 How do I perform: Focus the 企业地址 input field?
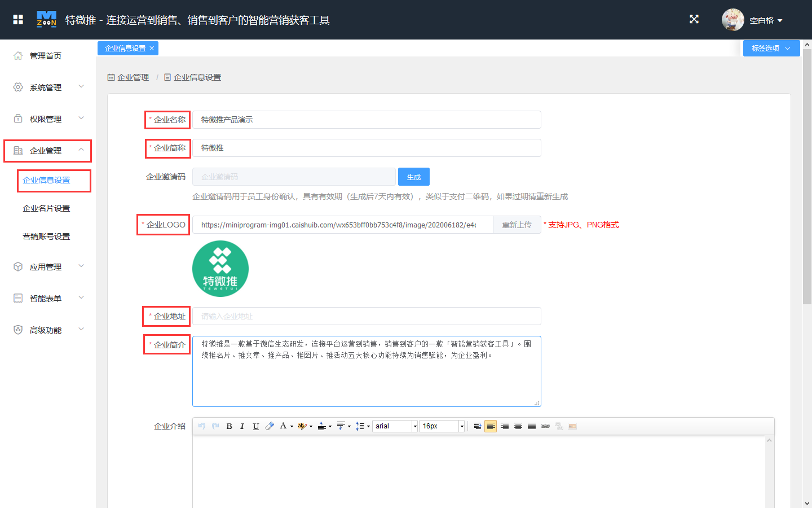pos(367,316)
